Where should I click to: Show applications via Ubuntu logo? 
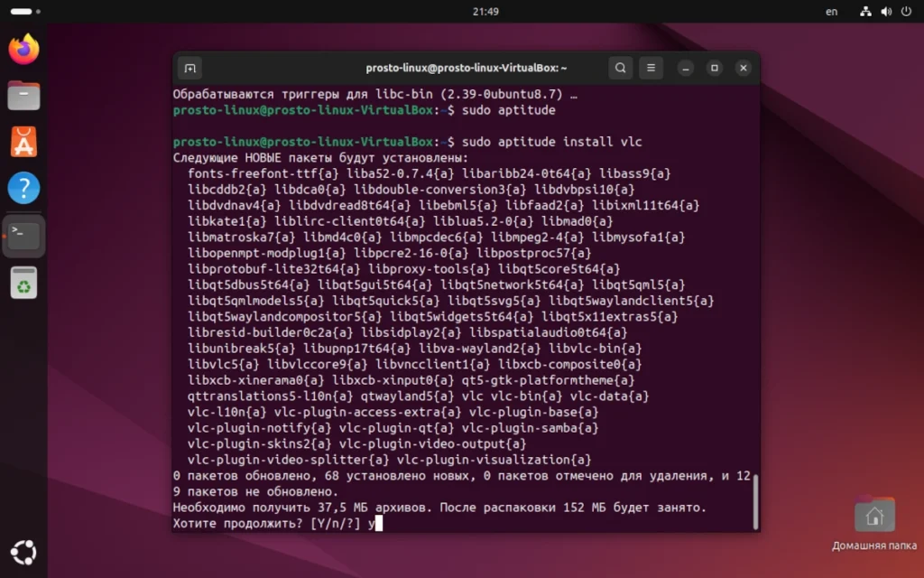(23, 553)
